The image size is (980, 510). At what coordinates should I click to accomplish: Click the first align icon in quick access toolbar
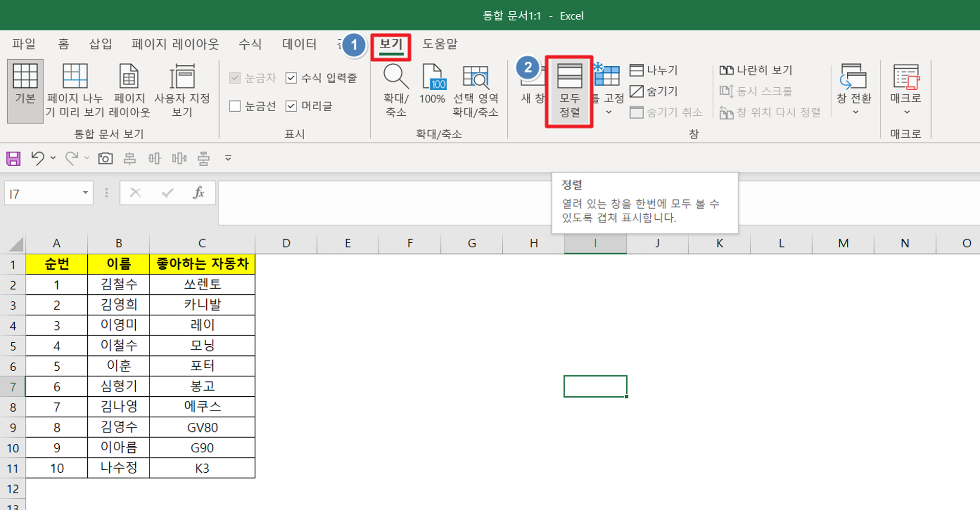coord(130,159)
